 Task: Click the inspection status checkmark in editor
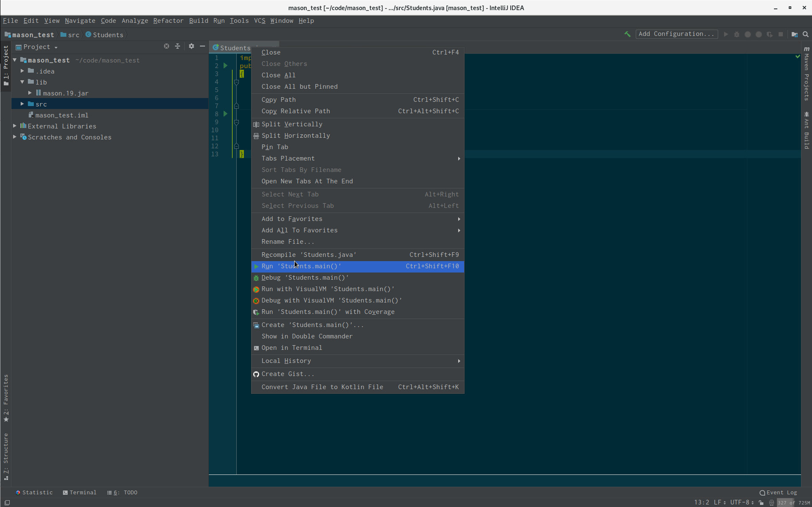point(798,56)
